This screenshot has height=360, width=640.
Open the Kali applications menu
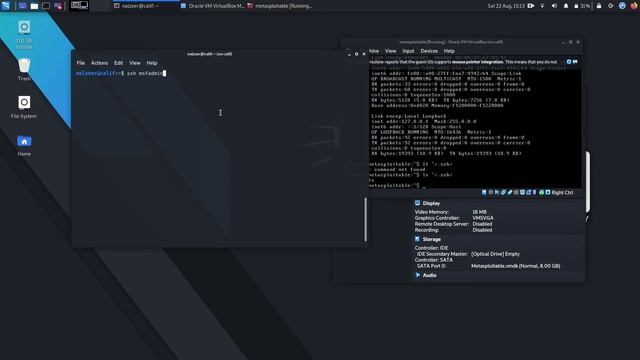(5, 6)
